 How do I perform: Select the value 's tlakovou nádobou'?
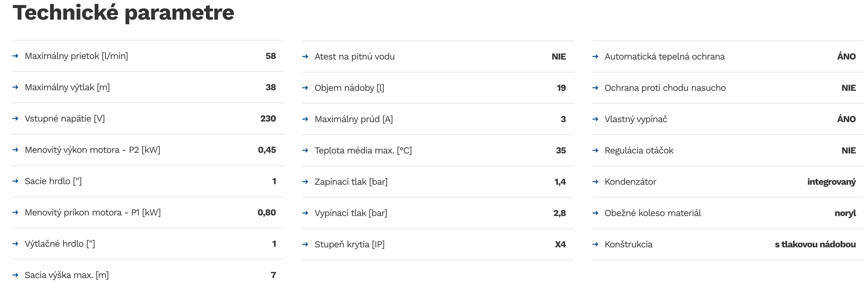tap(815, 245)
